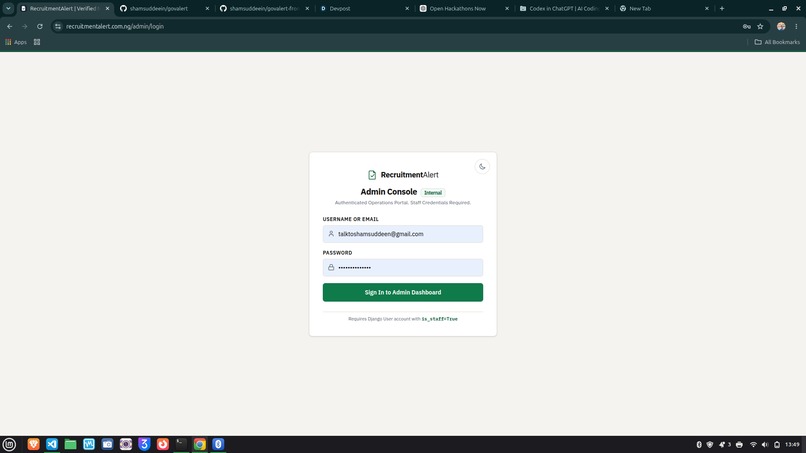The height and width of the screenshot is (453, 806).
Task: Open the purple lens app in taskbar
Action: 126,444
